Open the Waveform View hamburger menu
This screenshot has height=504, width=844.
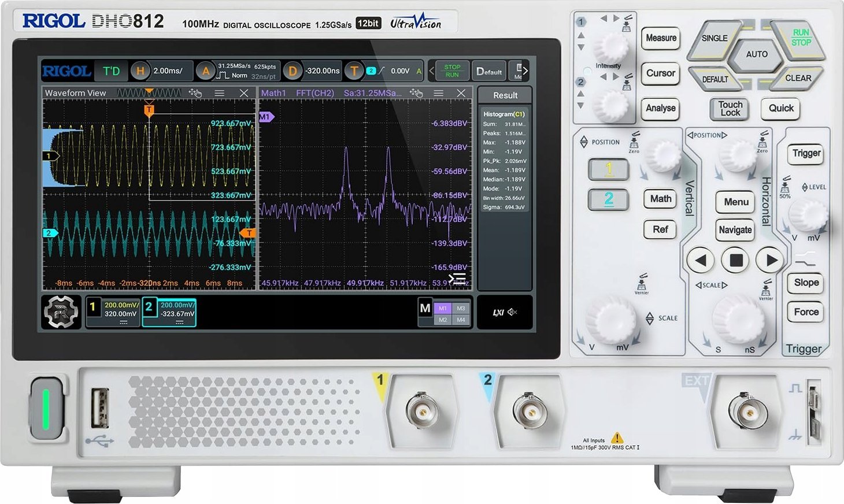pos(220,92)
